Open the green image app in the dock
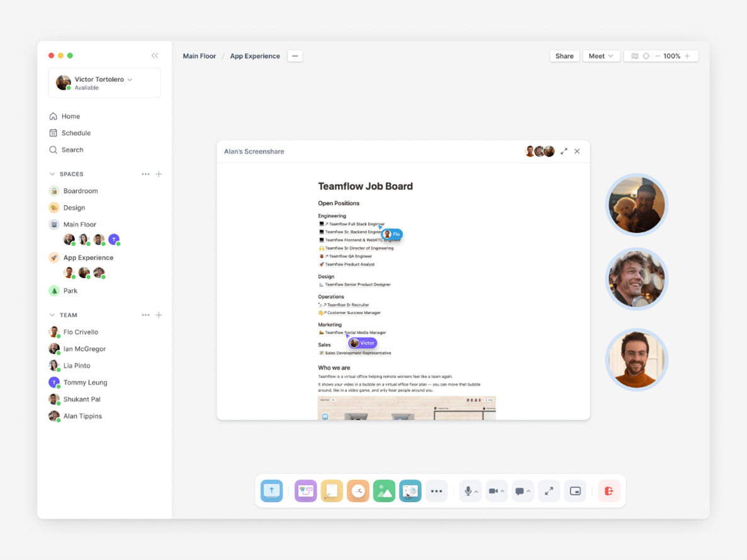 [384, 491]
